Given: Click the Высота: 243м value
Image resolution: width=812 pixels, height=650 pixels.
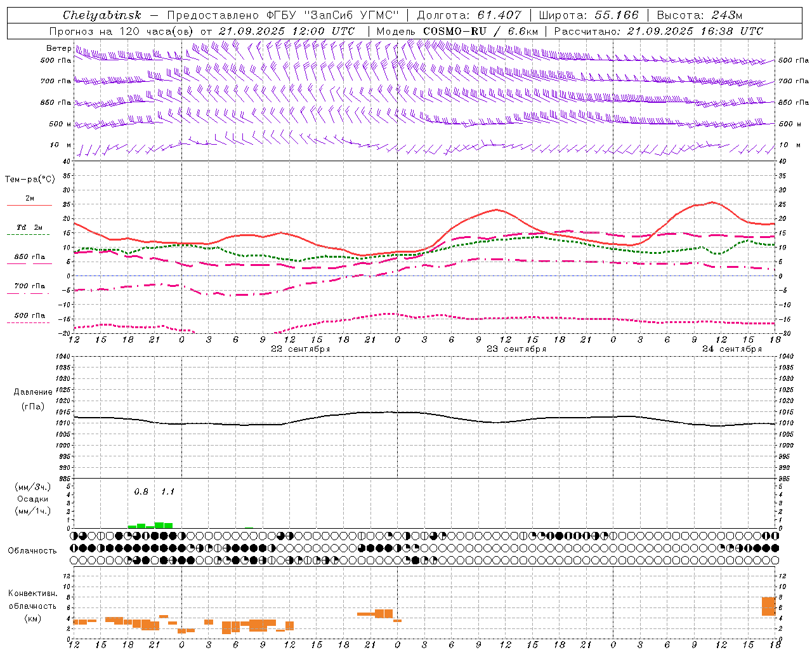Looking at the screenshot, I should tap(700, 15).
